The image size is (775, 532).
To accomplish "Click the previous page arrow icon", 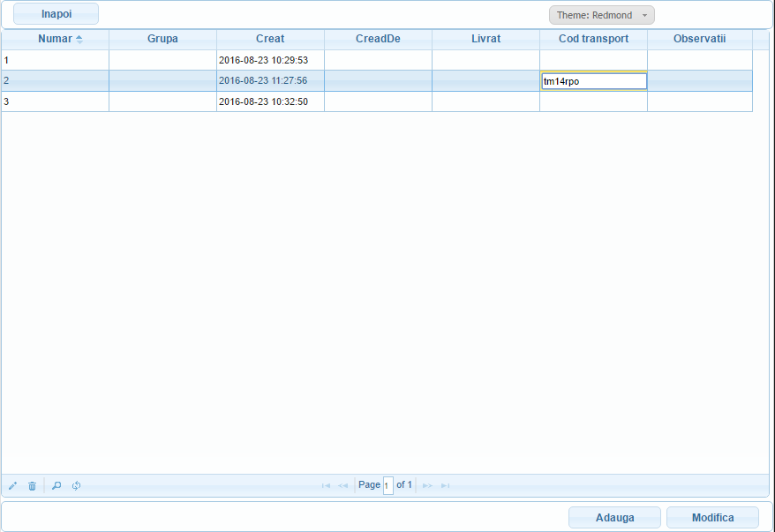I will [343, 484].
